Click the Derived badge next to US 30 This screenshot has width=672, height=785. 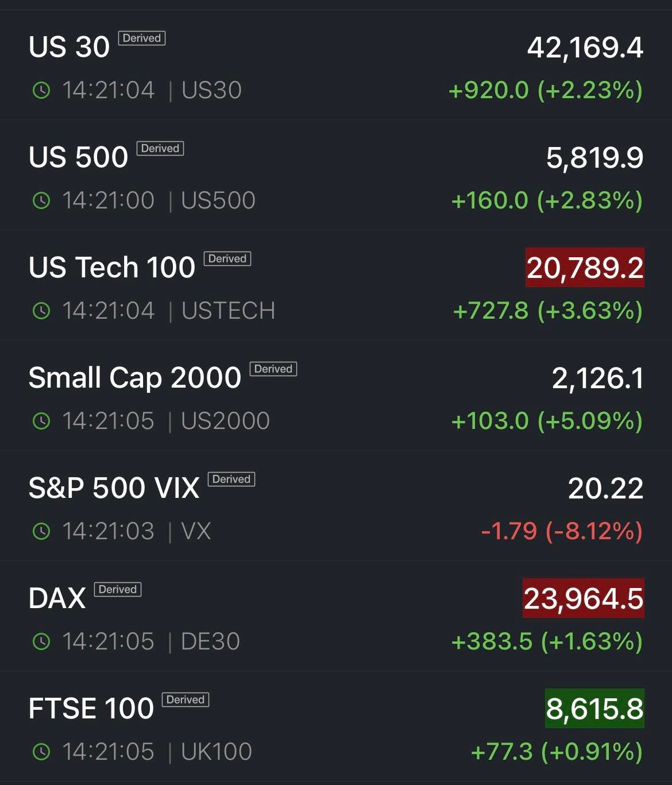coord(141,38)
